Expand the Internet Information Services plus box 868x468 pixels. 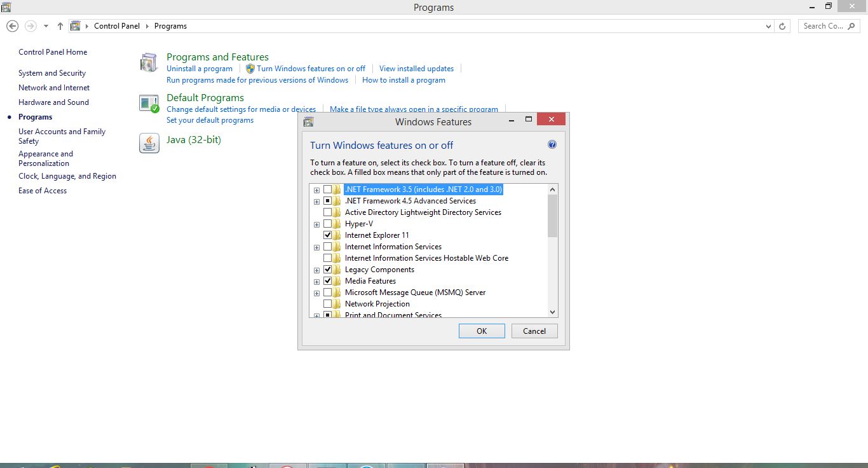pos(316,247)
